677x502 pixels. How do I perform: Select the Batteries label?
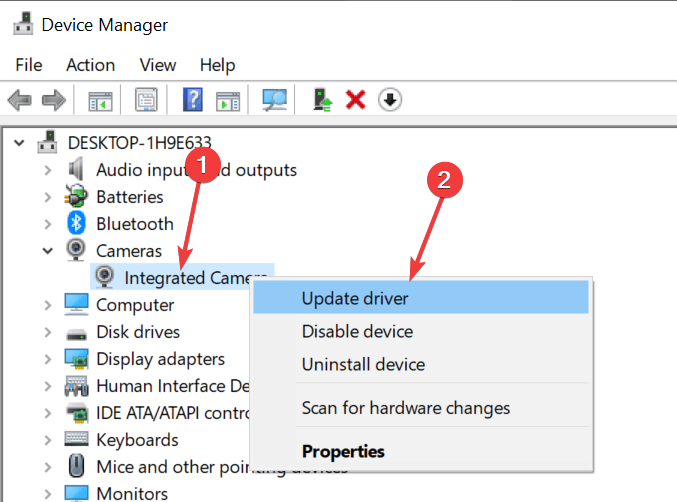(130, 197)
